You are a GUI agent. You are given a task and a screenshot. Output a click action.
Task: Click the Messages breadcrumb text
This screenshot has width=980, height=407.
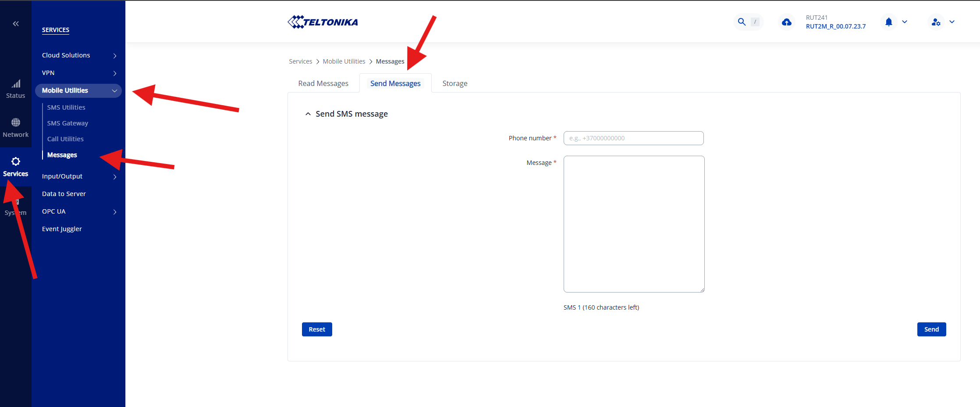pos(390,61)
